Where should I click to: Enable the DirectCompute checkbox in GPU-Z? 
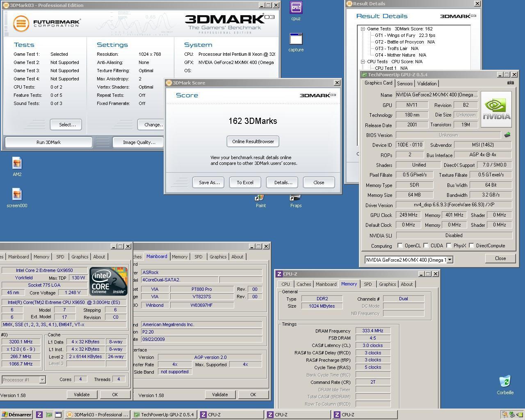[471, 246]
